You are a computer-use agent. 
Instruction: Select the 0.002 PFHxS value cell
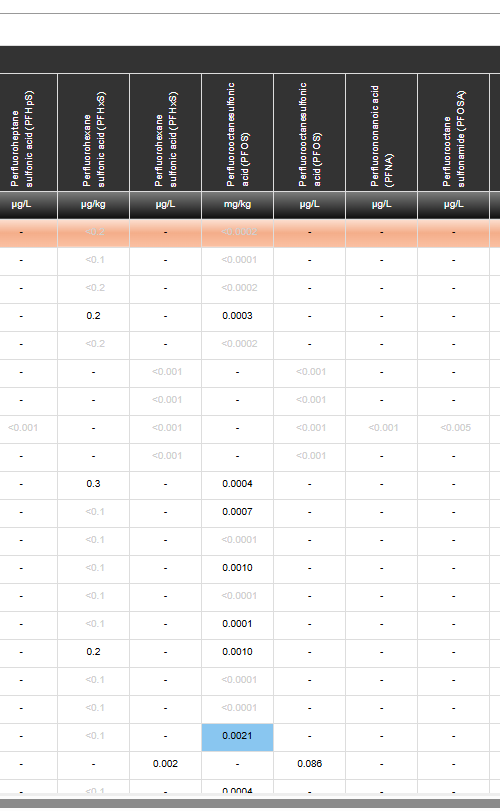pyautogui.click(x=165, y=764)
